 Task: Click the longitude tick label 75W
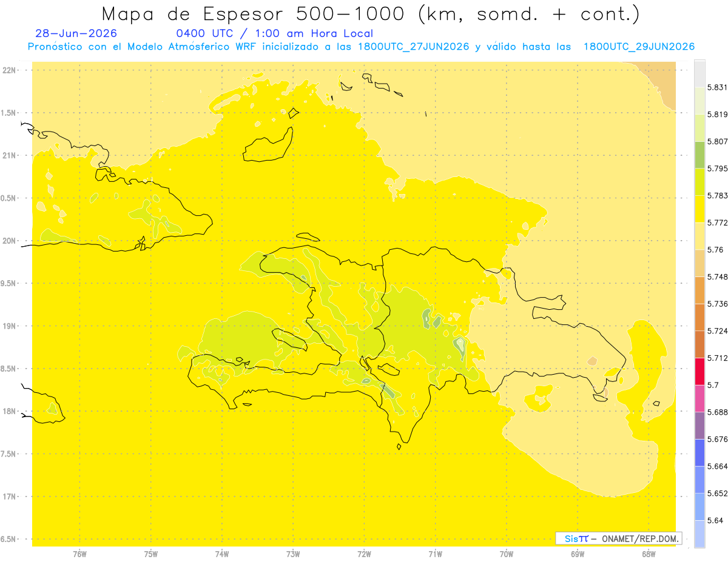click(150, 554)
